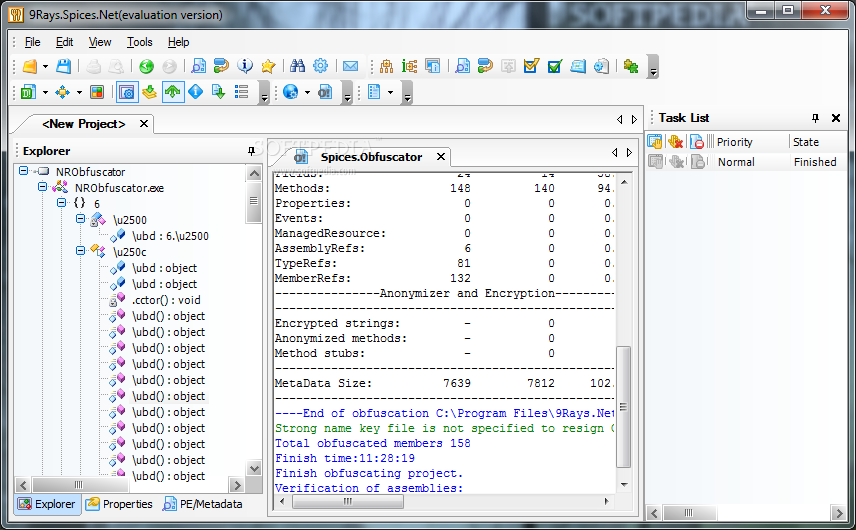856x530 pixels.
Task: Click the orange hierarchy tree icon
Action: [386, 67]
